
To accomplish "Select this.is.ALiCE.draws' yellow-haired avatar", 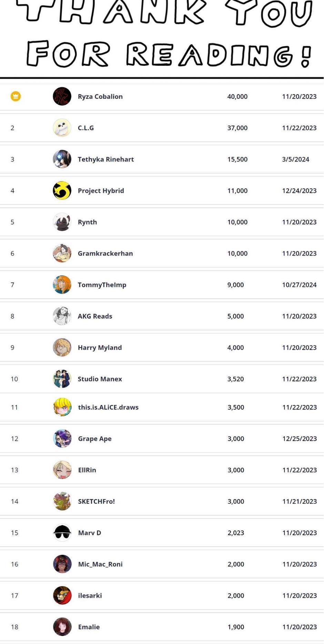I will pyautogui.click(x=62, y=407).
